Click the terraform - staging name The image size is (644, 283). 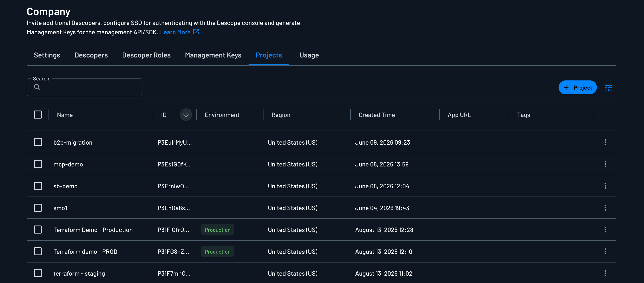coord(79,273)
